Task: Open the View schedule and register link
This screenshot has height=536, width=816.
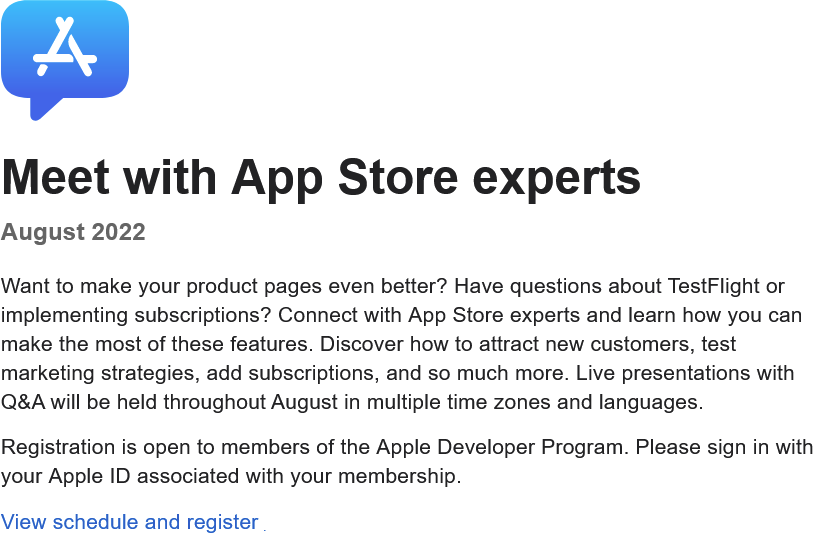Action: [x=130, y=522]
